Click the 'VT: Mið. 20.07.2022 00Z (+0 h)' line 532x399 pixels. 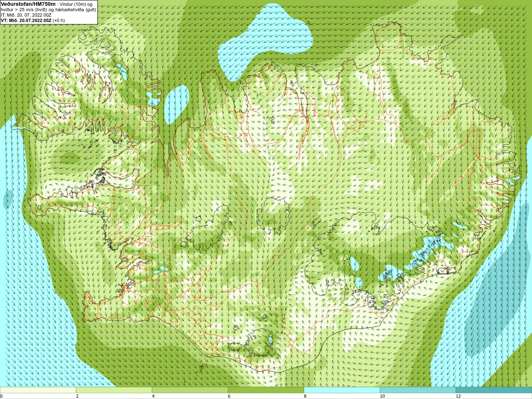pos(33,20)
